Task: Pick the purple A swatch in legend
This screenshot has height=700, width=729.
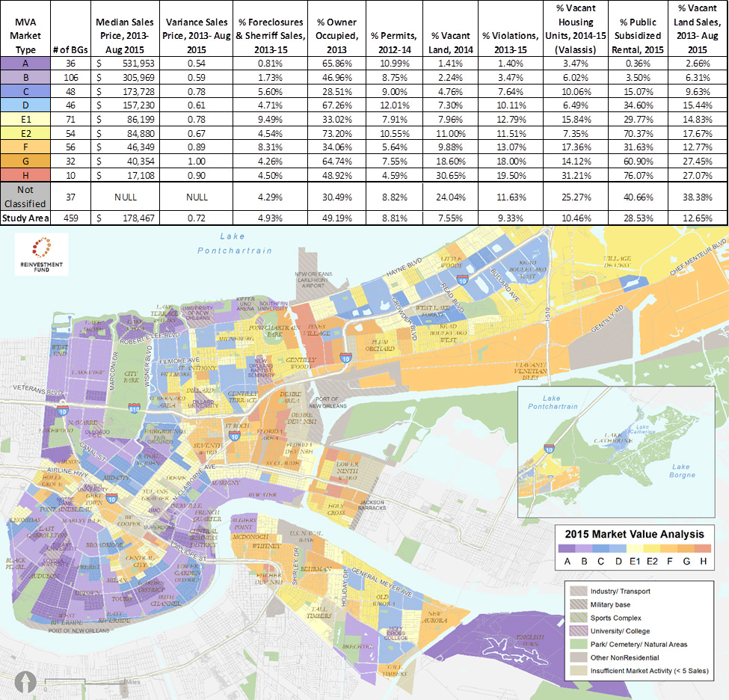Action: 567,548
